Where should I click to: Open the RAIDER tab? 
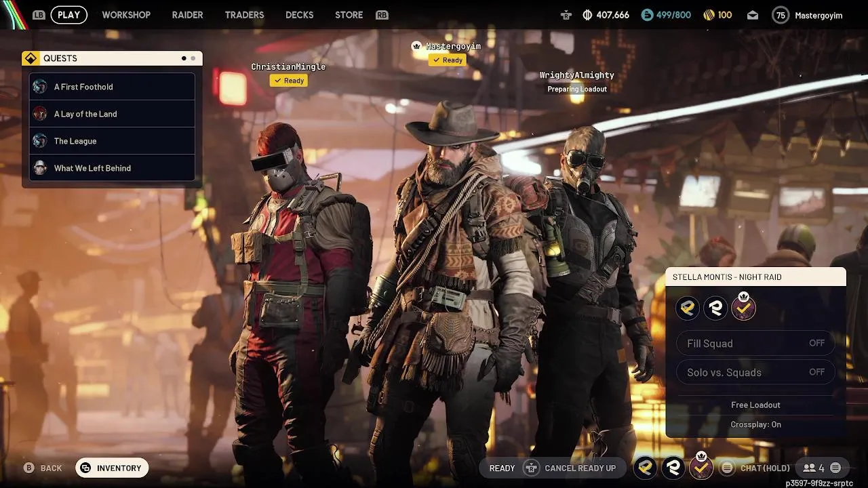click(x=187, y=15)
